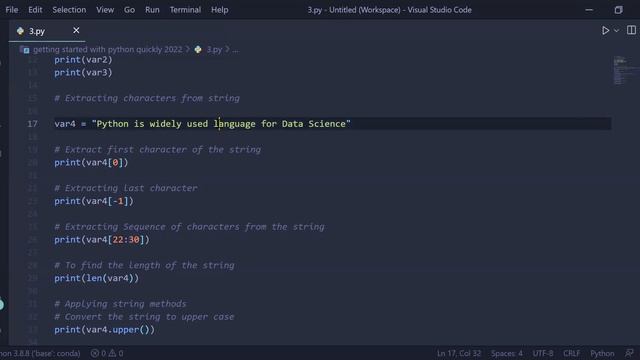Click the 'Ln 17, Col 32' cursor position
This screenshot has width=640, height=360.
pyautogui.click(x=459, y=353)
